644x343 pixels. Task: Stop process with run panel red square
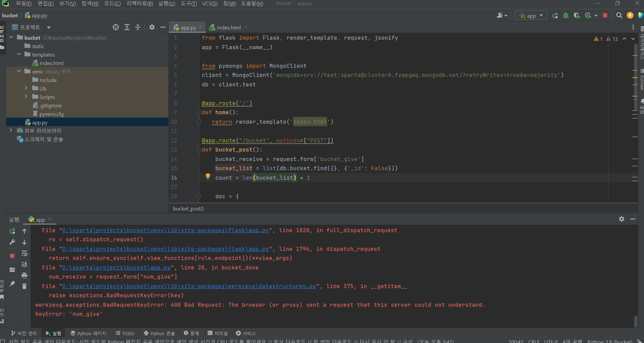12,256
